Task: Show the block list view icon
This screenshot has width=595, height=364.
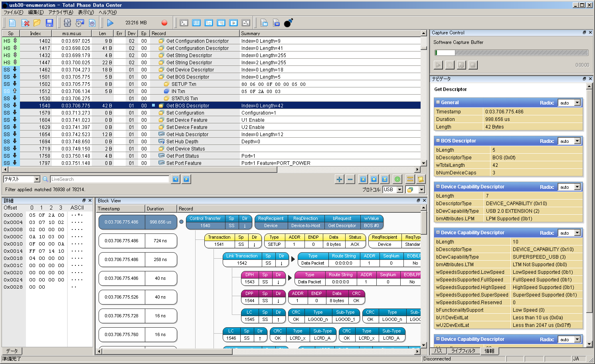Action: tap(221, 23)
